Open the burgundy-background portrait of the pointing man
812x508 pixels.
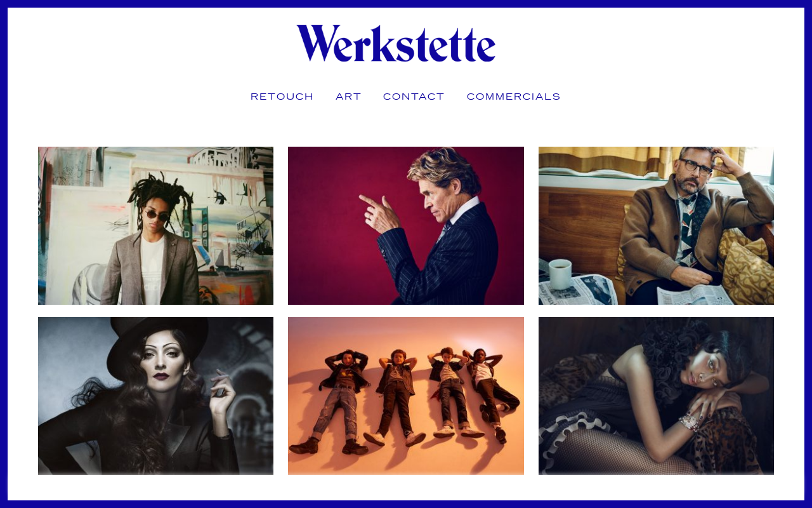pos(406,225)
